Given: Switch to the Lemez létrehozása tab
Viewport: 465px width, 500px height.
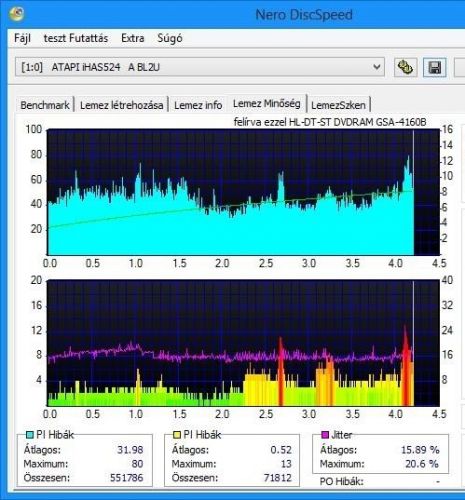Looking at the screenshot, I should click(122, 105).
